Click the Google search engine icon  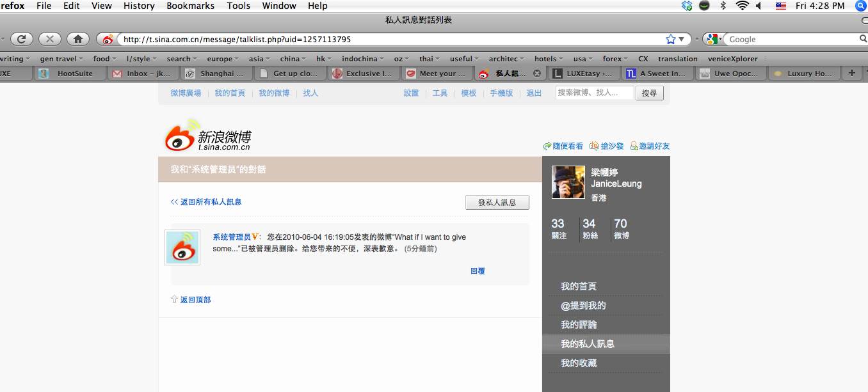coord(712,39)
